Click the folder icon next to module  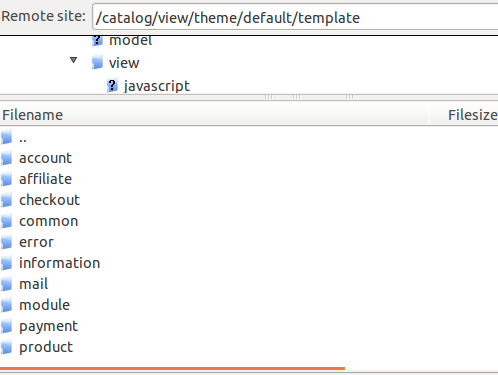point(6,305)
